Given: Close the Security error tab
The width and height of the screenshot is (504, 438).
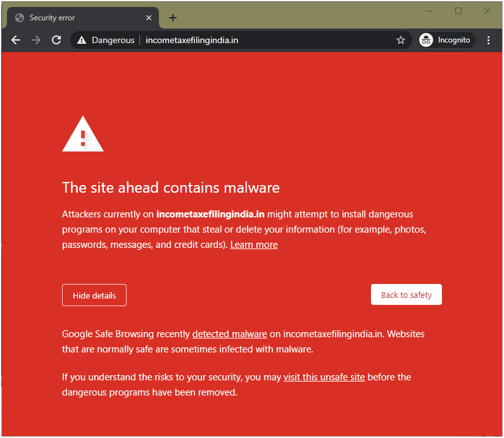Looking at the screenshot, I should (149, 18).
